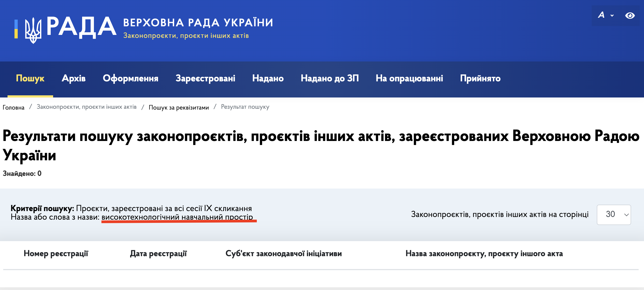Image resolution: width=644 pixels, height=290 pixels.
Task: Click the search phrase високотехнологічний навчальний простір
Action: point(177,217)
